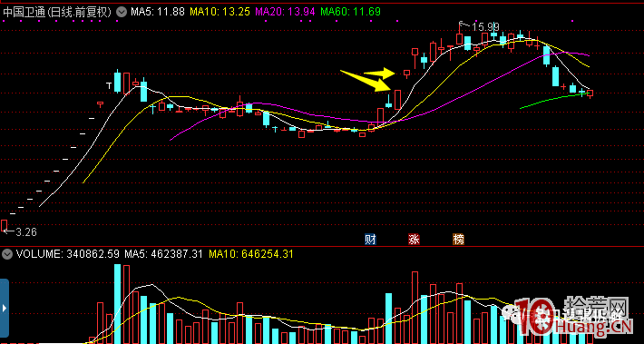Click the upper yellow arrow annotation
644x344 pixels.
(x=379, y=74)
